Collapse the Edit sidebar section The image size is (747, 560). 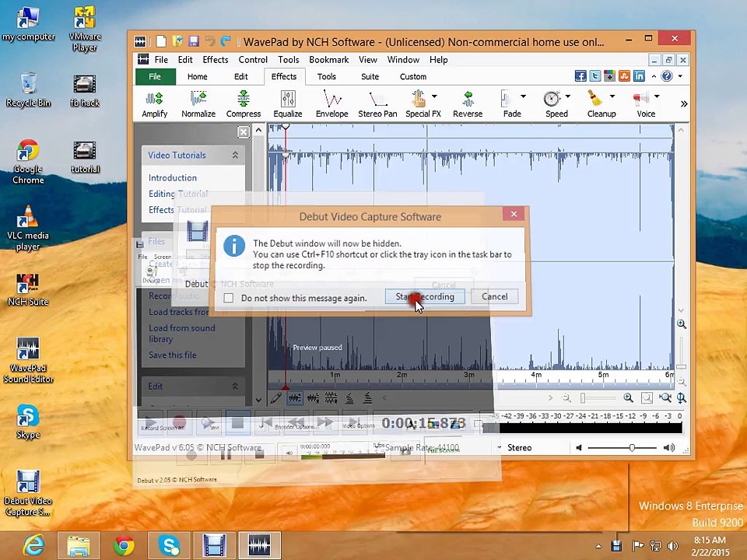click(x=235, y=387)
